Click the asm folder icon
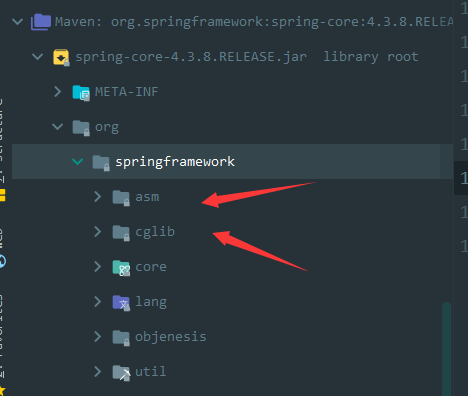 pos(121,198)
